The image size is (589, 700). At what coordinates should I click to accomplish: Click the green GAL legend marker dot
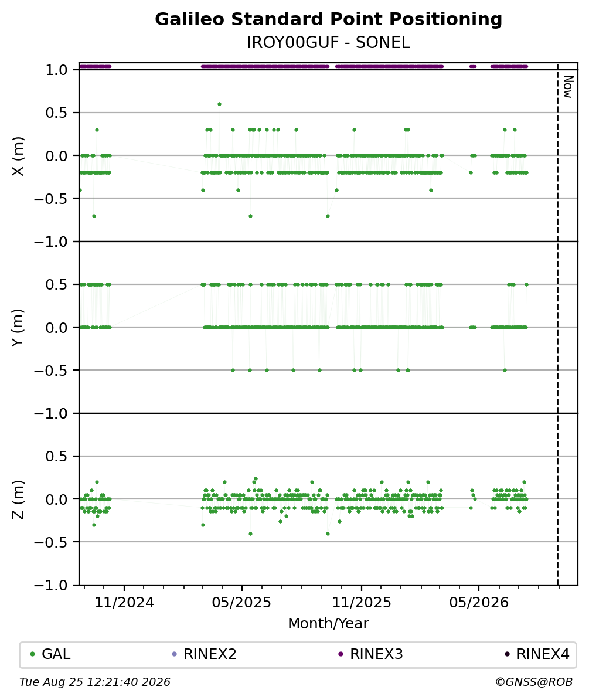(32, 654)
